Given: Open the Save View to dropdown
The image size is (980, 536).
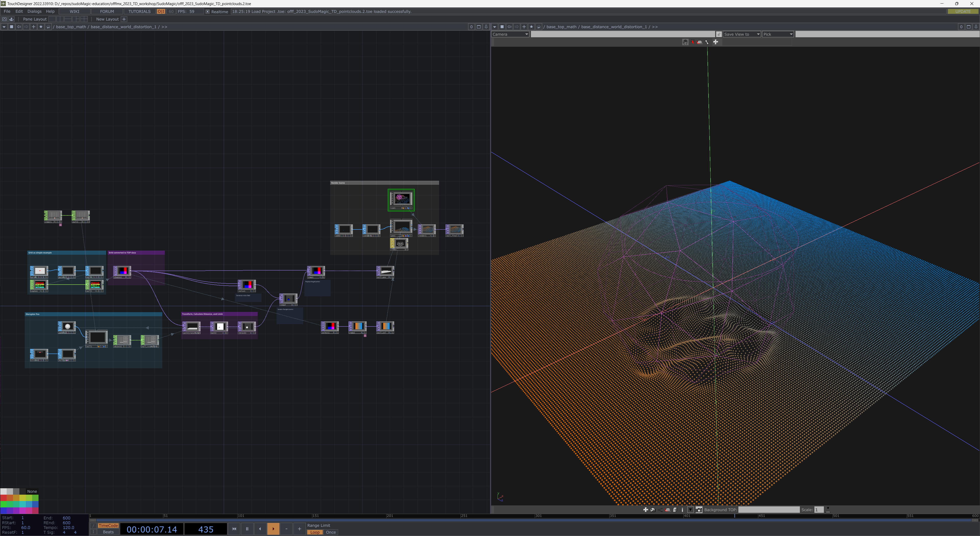Looking at the screenshot, I should 741,34.
